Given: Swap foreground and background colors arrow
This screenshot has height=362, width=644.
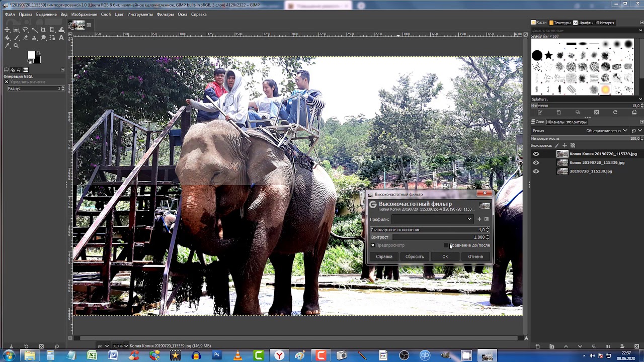Looking at the screenshot, I should click(x=38, y=52).
